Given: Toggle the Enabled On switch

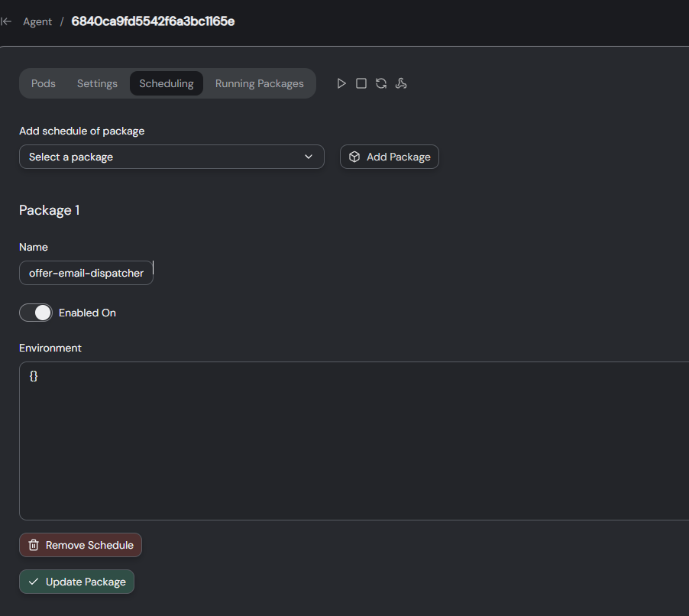Looking at the screenshot, I should (36, 313).
